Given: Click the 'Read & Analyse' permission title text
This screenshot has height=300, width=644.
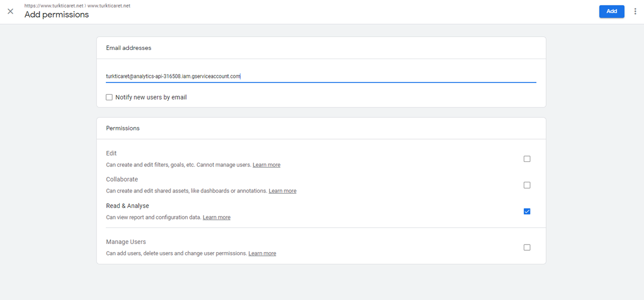Looking at the screenshot, I should pos(127,206).
